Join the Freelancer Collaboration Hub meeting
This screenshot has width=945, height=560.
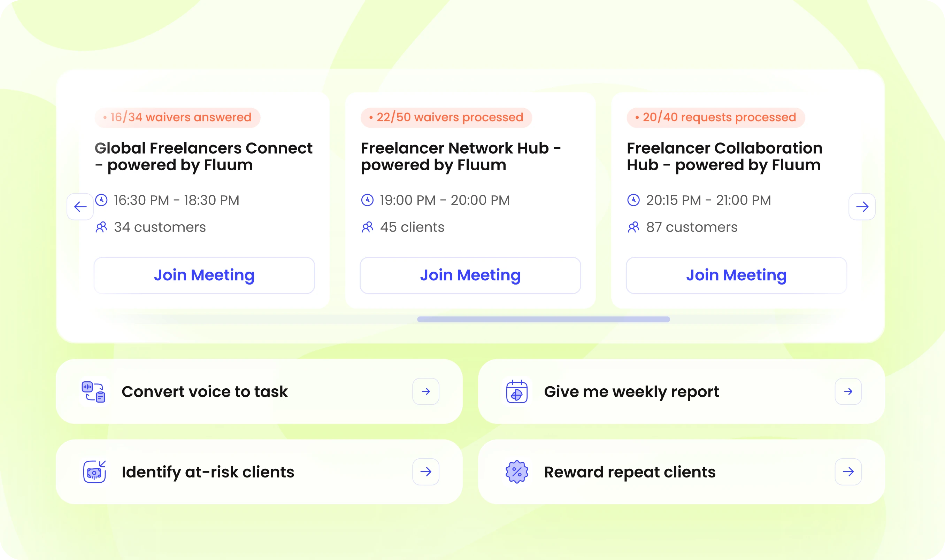(x=736, y=275)
